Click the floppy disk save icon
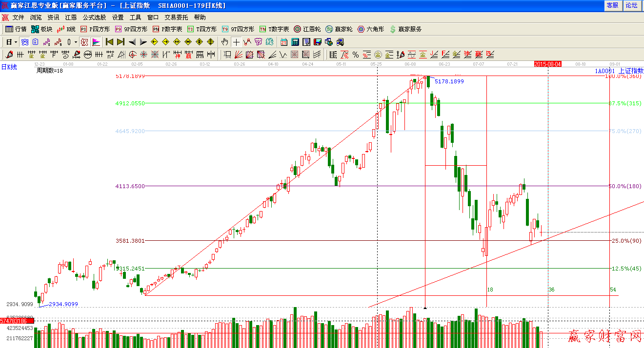 tap(318, 42)
